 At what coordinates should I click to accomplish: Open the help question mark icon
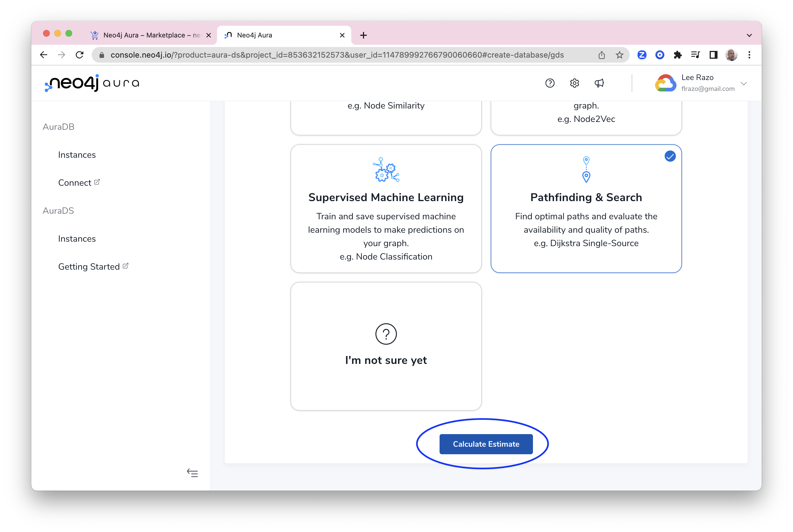click(x=550, y=83)
